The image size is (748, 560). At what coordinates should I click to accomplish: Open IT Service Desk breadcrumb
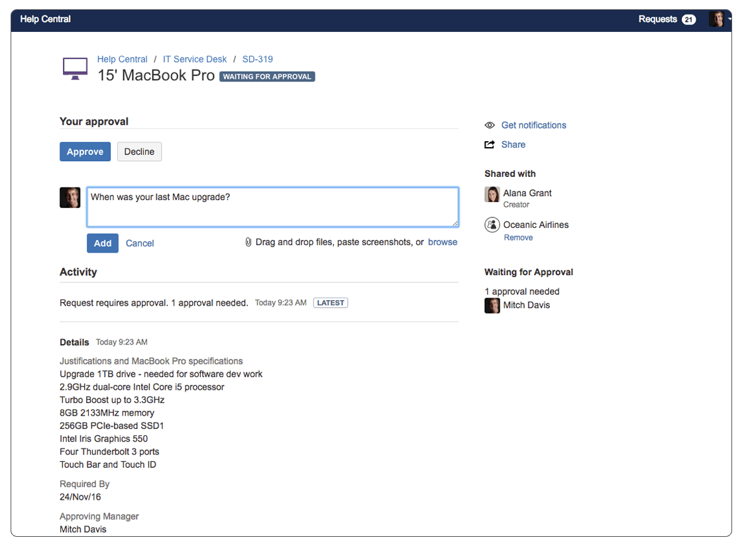click(195, 60)
